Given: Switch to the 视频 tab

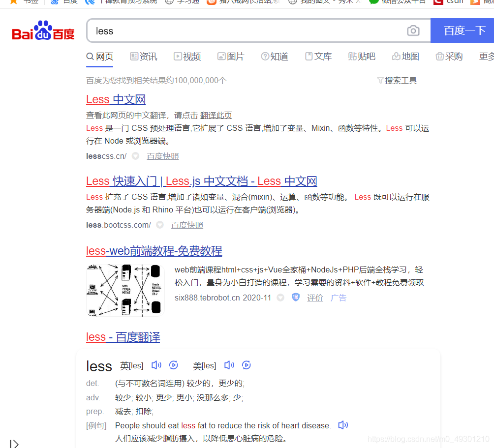Looking at the screenshot, I should point(187,57).
